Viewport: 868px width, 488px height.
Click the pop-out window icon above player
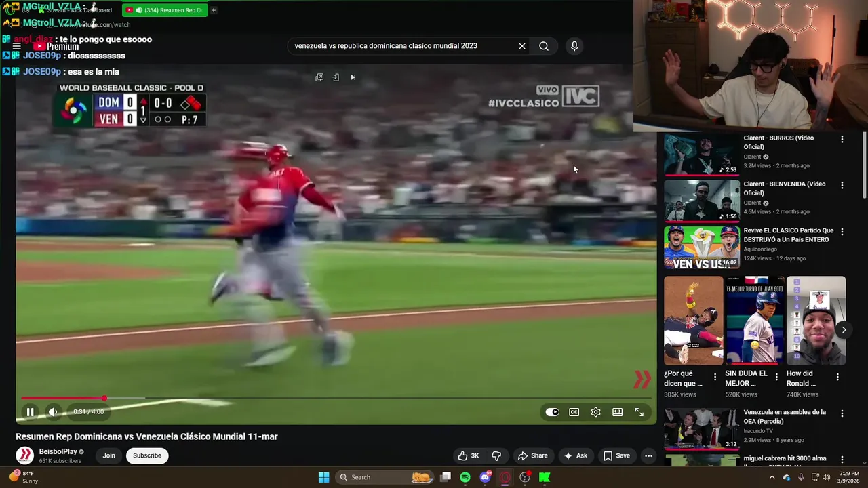coord(319,77)
